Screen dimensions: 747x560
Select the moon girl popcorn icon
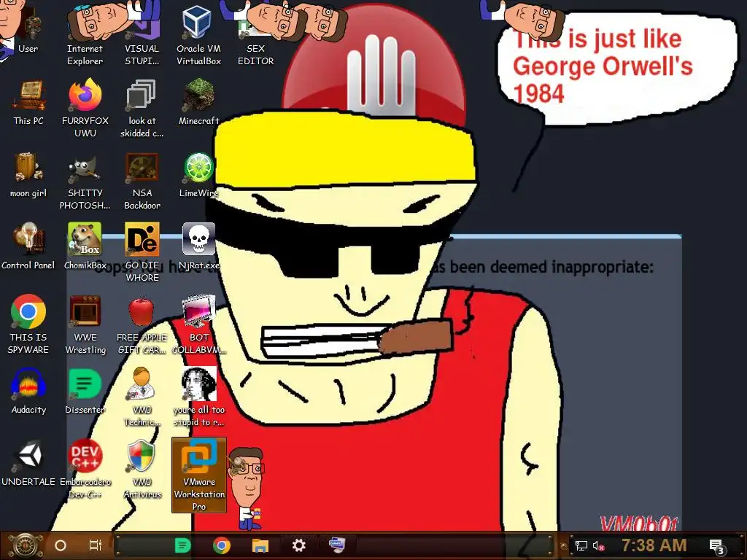point(28,176)
